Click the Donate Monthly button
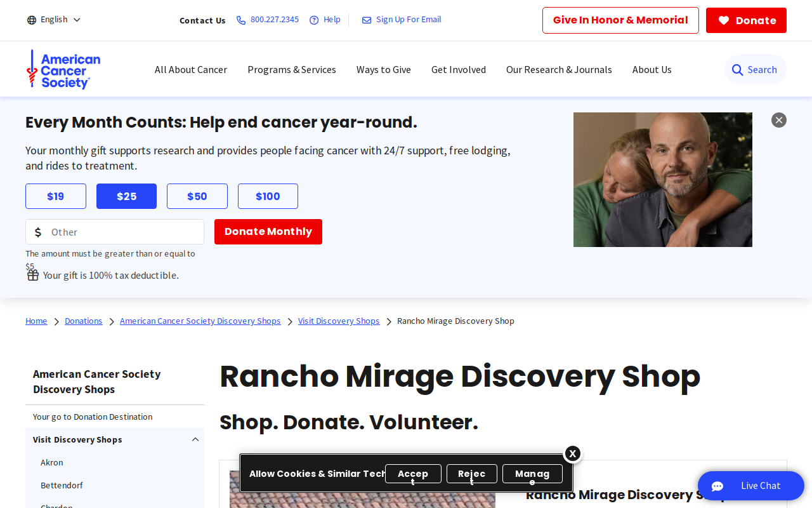This screenshot has height=508, width=812. (x=268, y=232)
